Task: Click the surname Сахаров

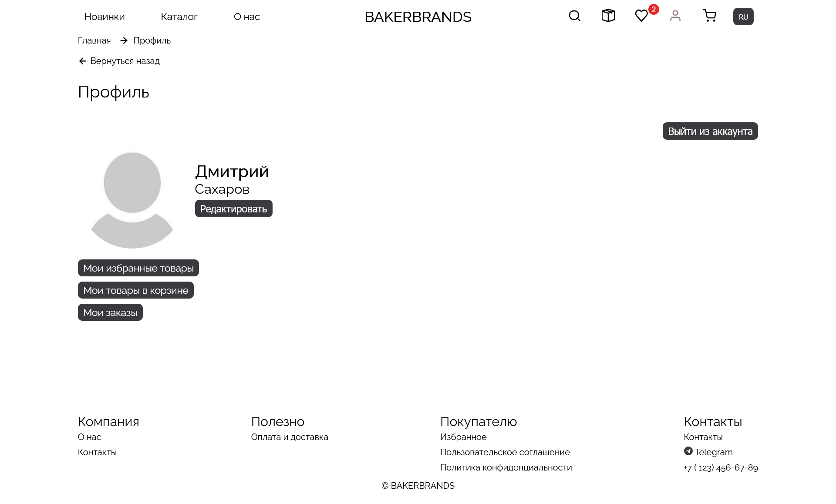Action: pos(222,189)
